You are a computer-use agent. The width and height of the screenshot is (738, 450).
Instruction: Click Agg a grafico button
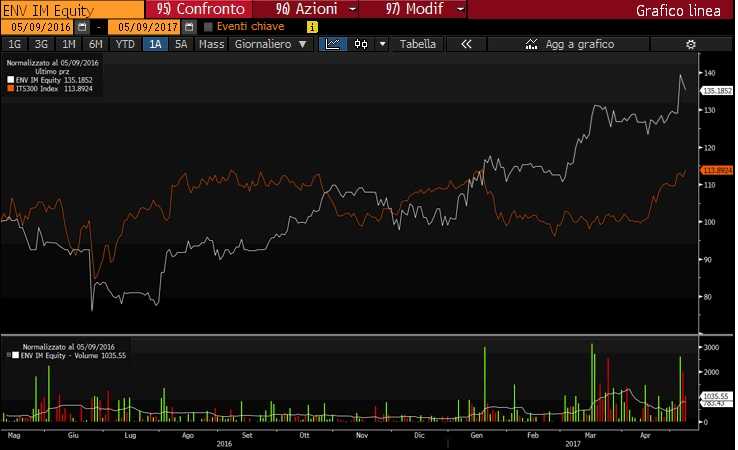tap(569, 44)
